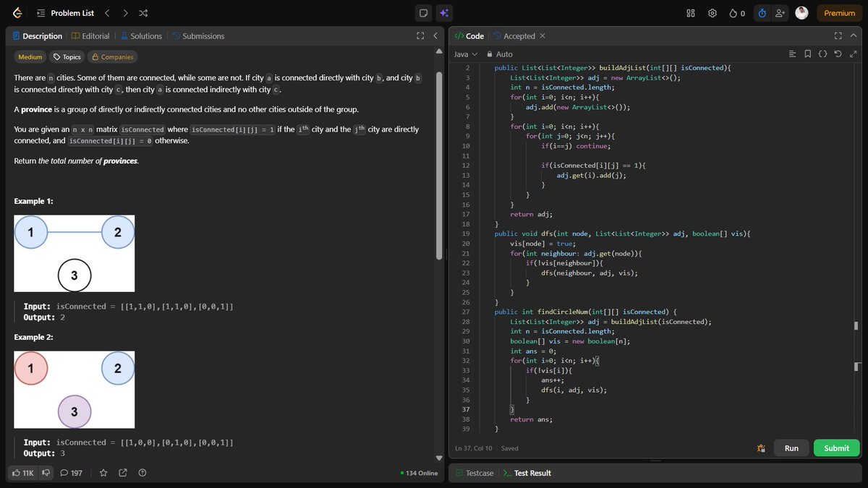Click the findCircleNum method signature line
This screenshot has width=868, height=488.
(x=585, y=312)
